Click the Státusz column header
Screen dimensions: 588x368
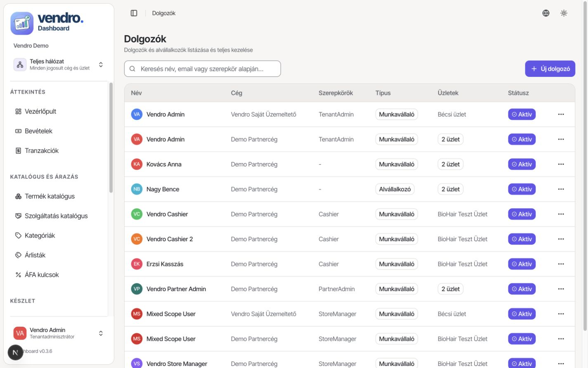518,93
